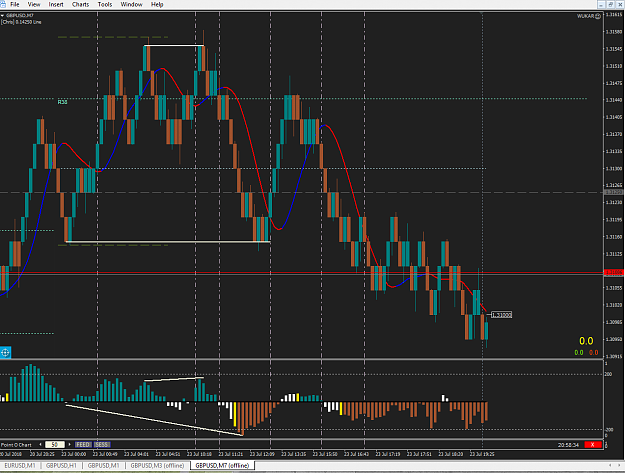Click the green 0.0 value
This screenshot has width=625, height=473.
click(x=579, y=353)
